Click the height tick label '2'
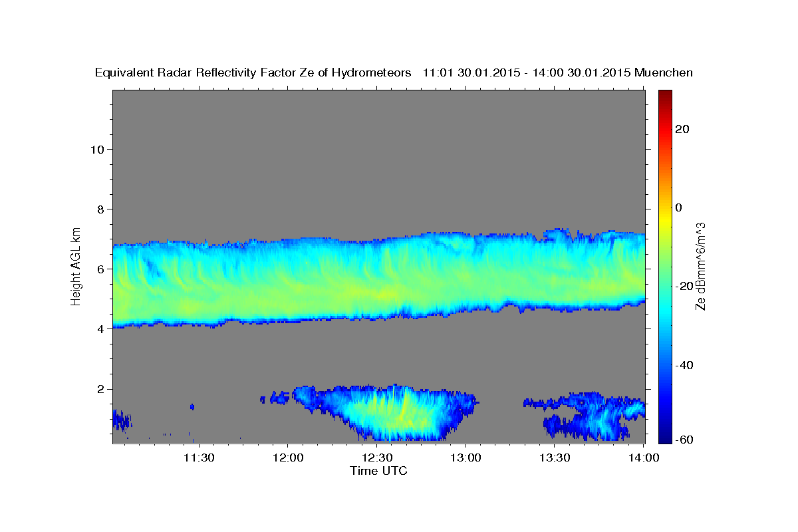Viewport: 798px width, 532px height. [101, 388]
